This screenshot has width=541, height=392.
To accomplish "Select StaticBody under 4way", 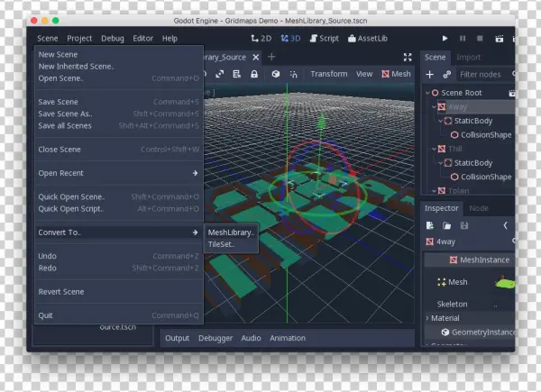I will tap(468, 121).
